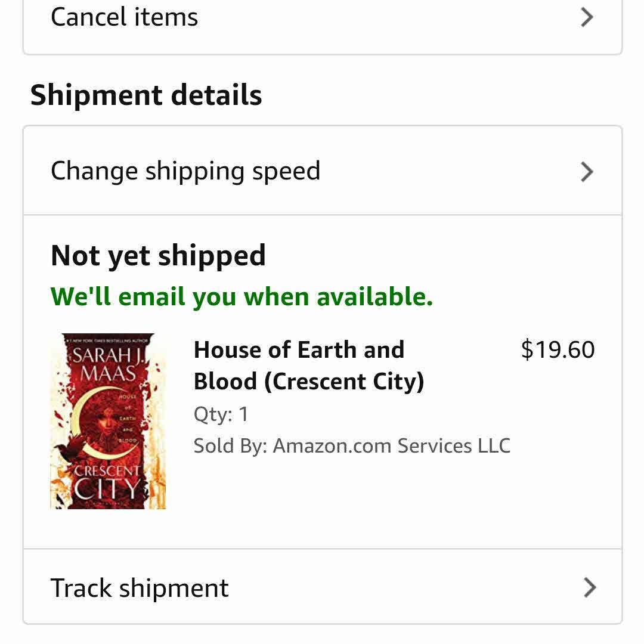This screenshot has height=644, width=644.
Task: Open the Cancel items option
Action: pyautogui.click(x=322, y=18)
